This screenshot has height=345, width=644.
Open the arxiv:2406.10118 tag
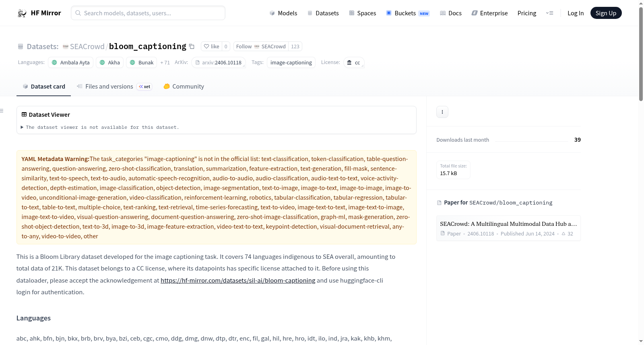pos(219,63)
